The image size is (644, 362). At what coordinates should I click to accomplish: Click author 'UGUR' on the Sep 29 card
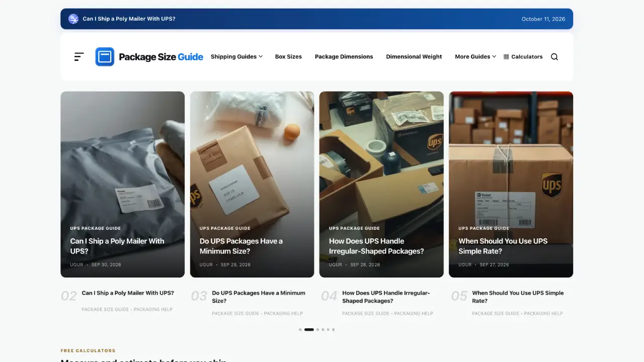point(206,264)
